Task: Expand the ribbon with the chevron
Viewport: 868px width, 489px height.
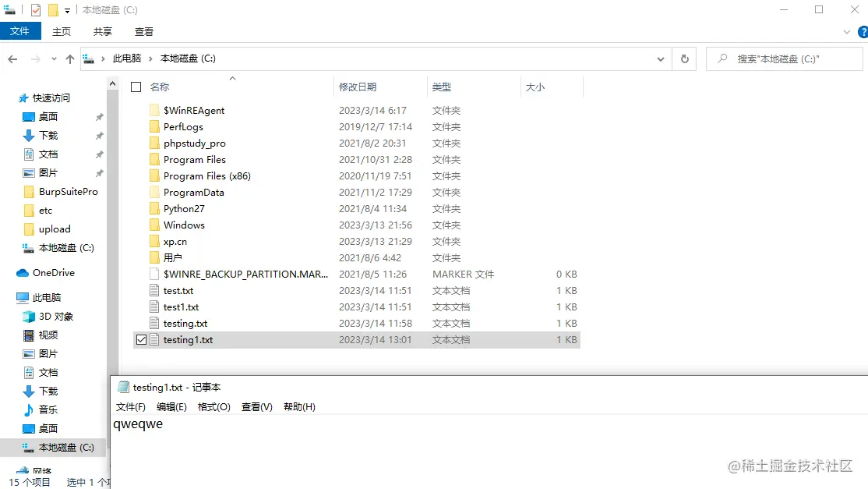Action: pyautogui.click(x=846, y=32)
